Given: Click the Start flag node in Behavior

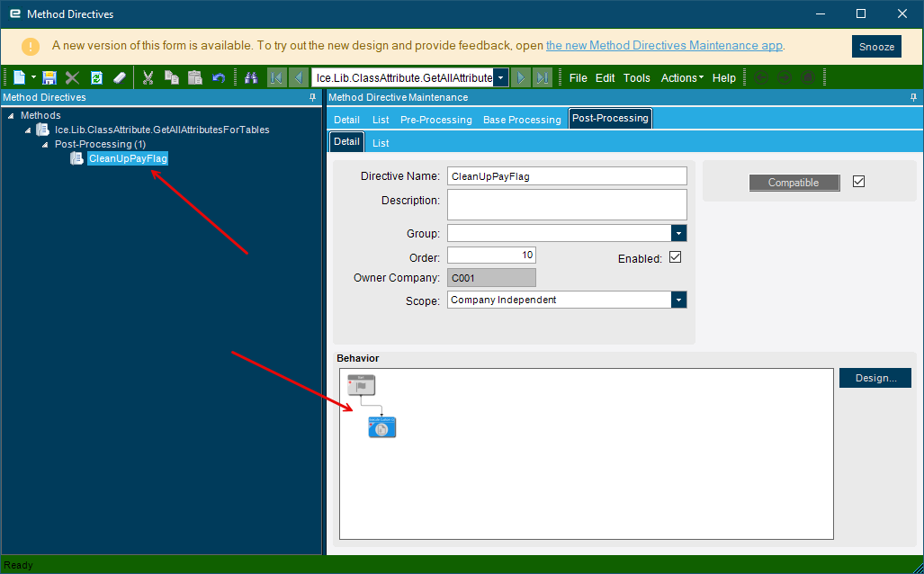Looking at the screenshot, I should [x=361, y=385].
